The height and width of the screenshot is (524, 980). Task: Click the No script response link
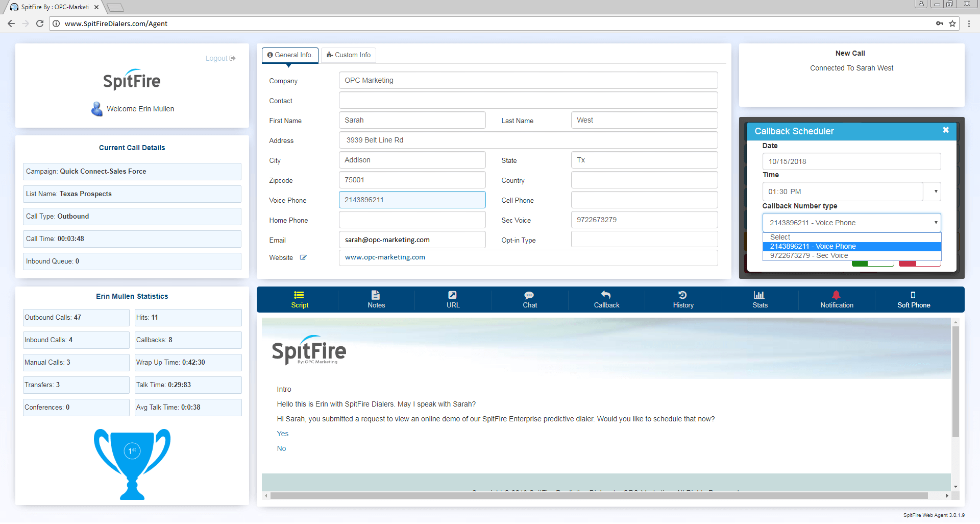click(x=281, y=448)
